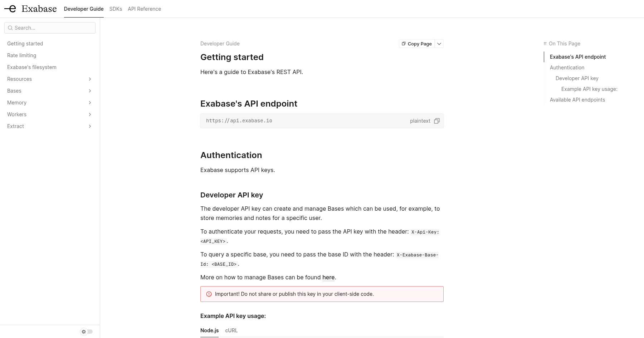644x338 pixels.
Task: Open Rate limiting page in sidebar
Action: click(21, 55)
